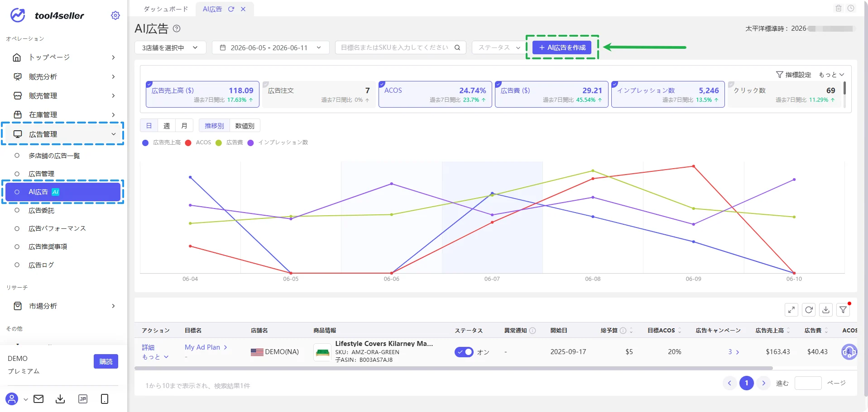Screen dimensions: 868x412
Task: Open the My Ad Plan link
Action: pyautogui.click(x=206, y=347)
